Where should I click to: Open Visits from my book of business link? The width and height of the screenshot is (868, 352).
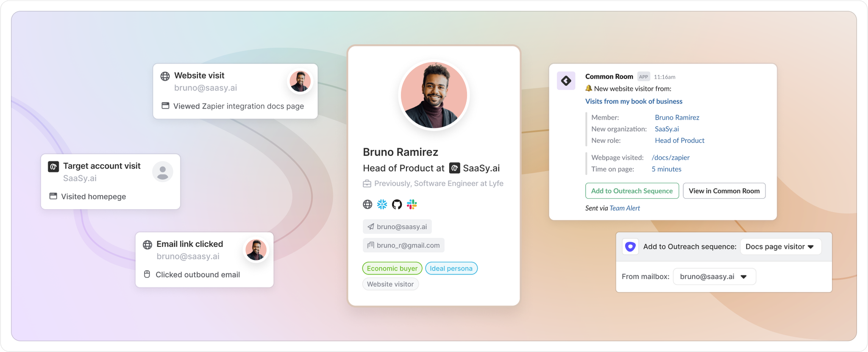pyautogui.click(x=634, y=101)
